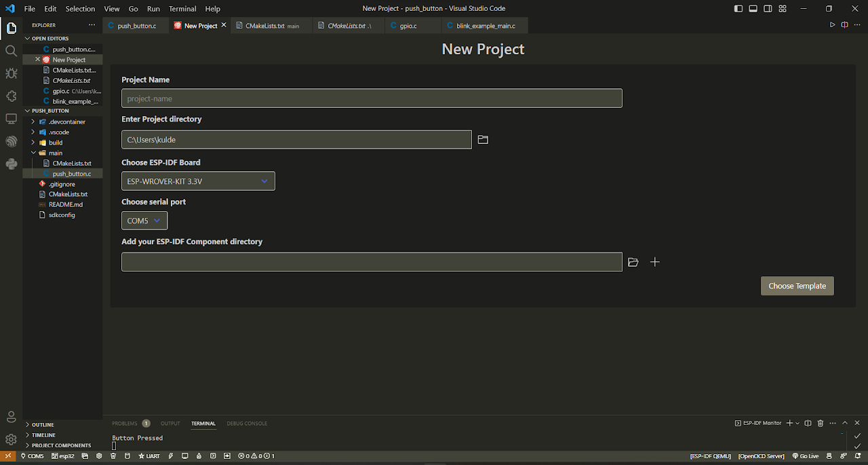
Task: Toggle the bottom panel layout button
Action: pyautogui.click(x=753, y=9)
